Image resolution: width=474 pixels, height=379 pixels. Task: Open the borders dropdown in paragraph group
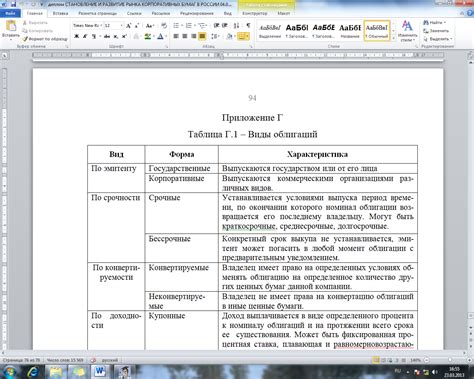(x=247, y=36)
